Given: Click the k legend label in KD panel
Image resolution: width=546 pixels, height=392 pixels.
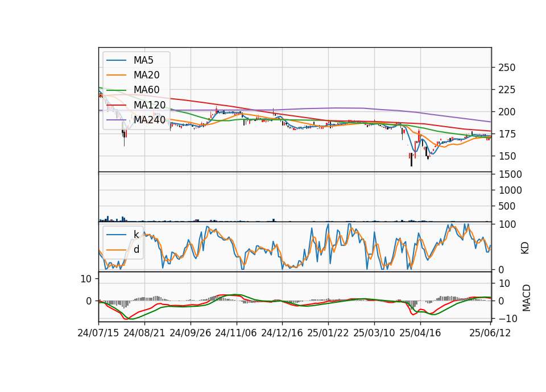Looking at the screenshot, I should pos(136,235).
